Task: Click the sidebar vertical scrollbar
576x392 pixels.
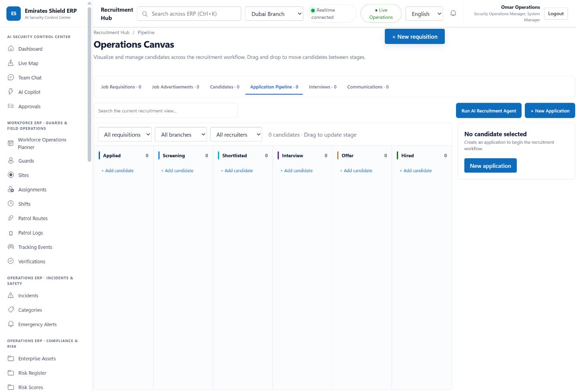Action: (x=90, y=84)
